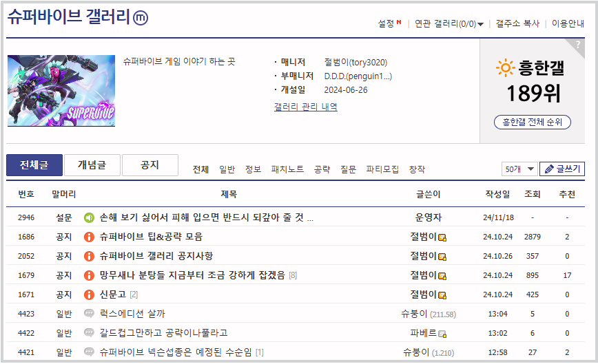Viewport: 598px width, 364px height.
Task: Open the post 갈드컵그만하고 공략이나풀라고
Action: click(163, 333)
